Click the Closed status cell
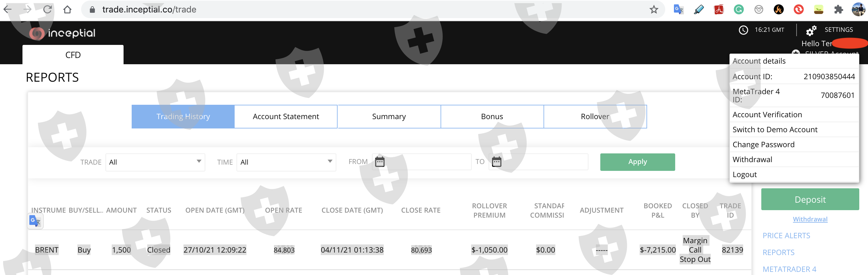Viewport: 868px width, 275px height. tap(159, 250)
